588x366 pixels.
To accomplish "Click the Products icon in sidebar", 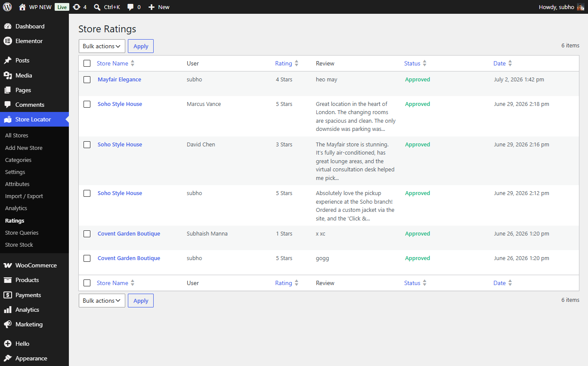I will pyautogui.click(x=8, y=280).
